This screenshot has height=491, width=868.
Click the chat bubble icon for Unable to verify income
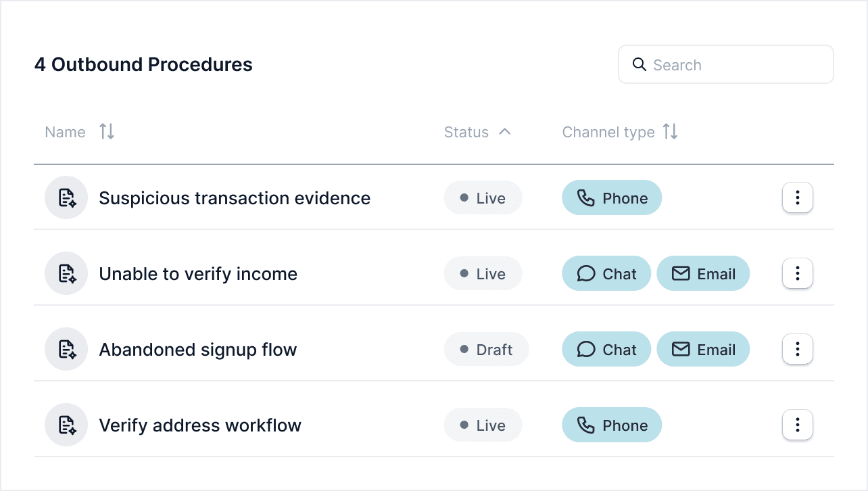click(585, 273)
